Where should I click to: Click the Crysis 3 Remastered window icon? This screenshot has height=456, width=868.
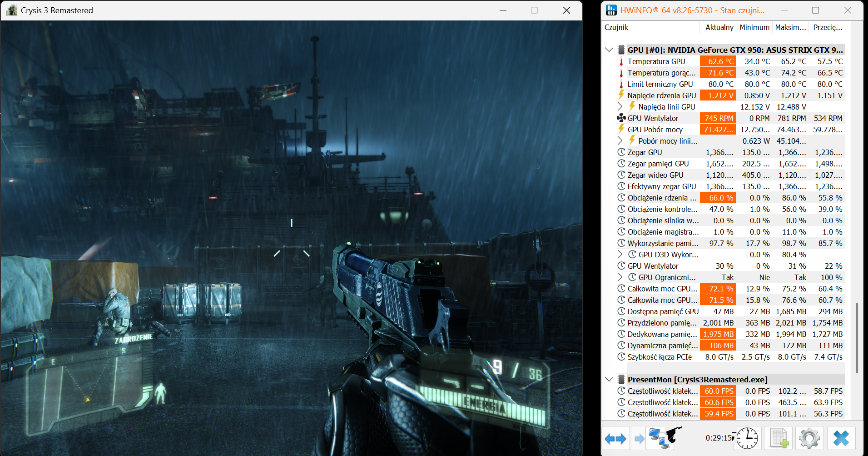[x=11, y=10]
